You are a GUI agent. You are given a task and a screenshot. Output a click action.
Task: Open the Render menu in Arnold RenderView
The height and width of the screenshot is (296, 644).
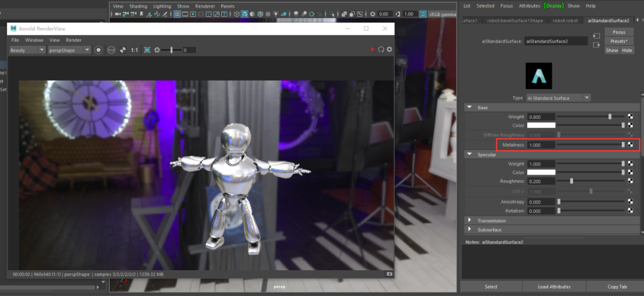click(x=73, y=40)
